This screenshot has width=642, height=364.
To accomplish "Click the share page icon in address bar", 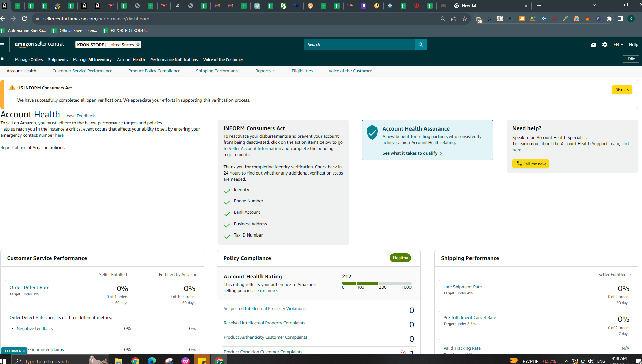I will [x=454, y=19].
